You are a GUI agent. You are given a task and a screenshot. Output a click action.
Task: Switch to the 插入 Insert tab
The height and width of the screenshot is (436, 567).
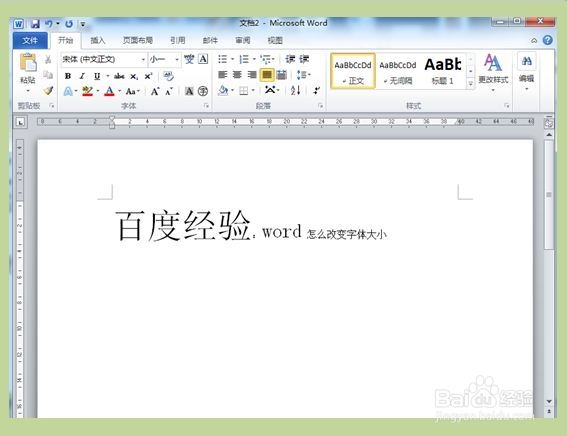98,40
